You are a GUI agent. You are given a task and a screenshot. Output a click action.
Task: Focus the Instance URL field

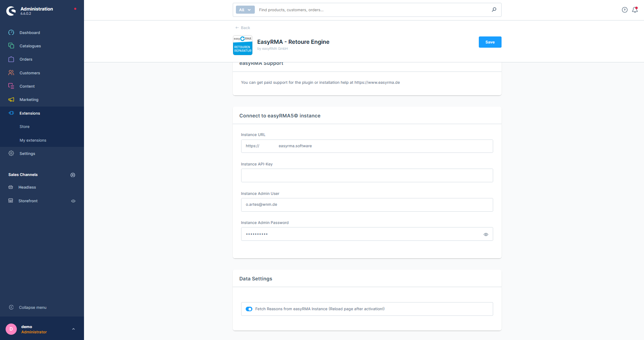pyautogui.click(x=367, y=146)
